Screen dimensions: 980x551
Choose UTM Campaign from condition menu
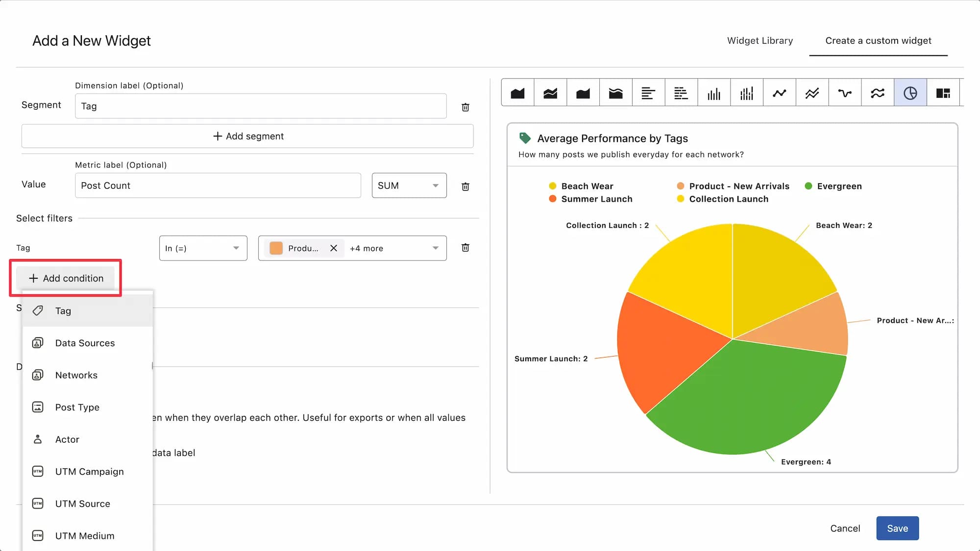tap(89, 472)
